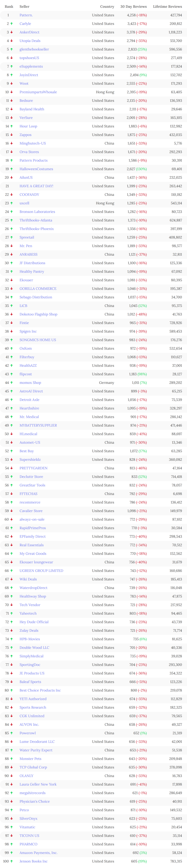Click the Country column header
The height and width of the screenshot is (868, 187).
pyautogui.click(x=107, y=7)
